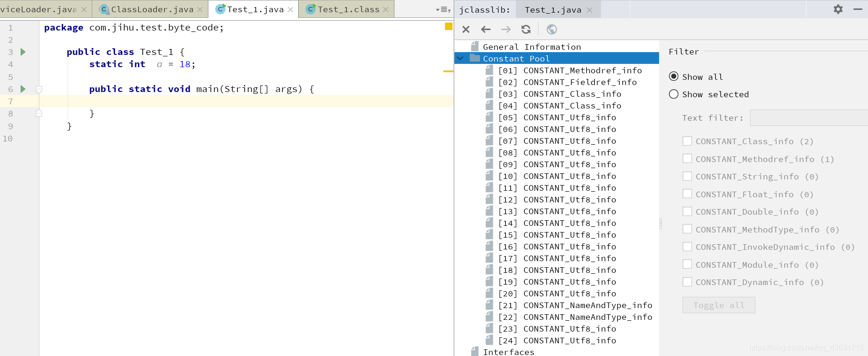Focus the Text filter input field
The width and height of the screenshot is (868, 356).
809,117
